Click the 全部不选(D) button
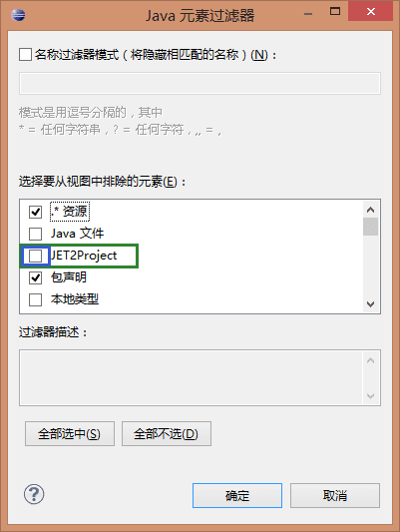 (x=167, y=433)
